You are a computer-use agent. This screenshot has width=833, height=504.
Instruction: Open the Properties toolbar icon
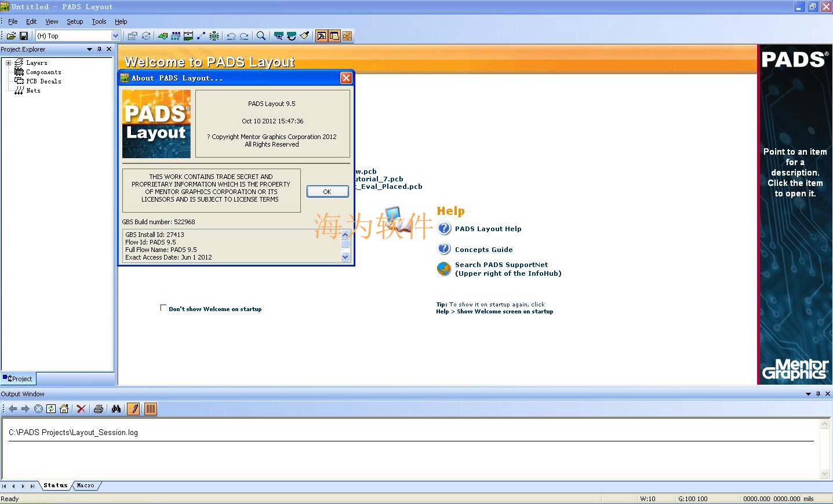132,36
